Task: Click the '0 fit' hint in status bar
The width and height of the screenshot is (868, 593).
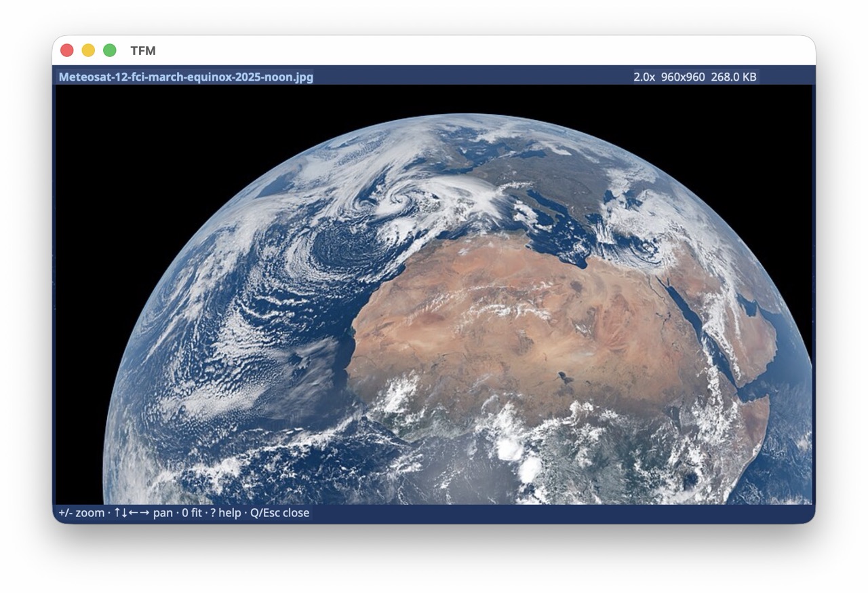Action: (x=192, y=512)
